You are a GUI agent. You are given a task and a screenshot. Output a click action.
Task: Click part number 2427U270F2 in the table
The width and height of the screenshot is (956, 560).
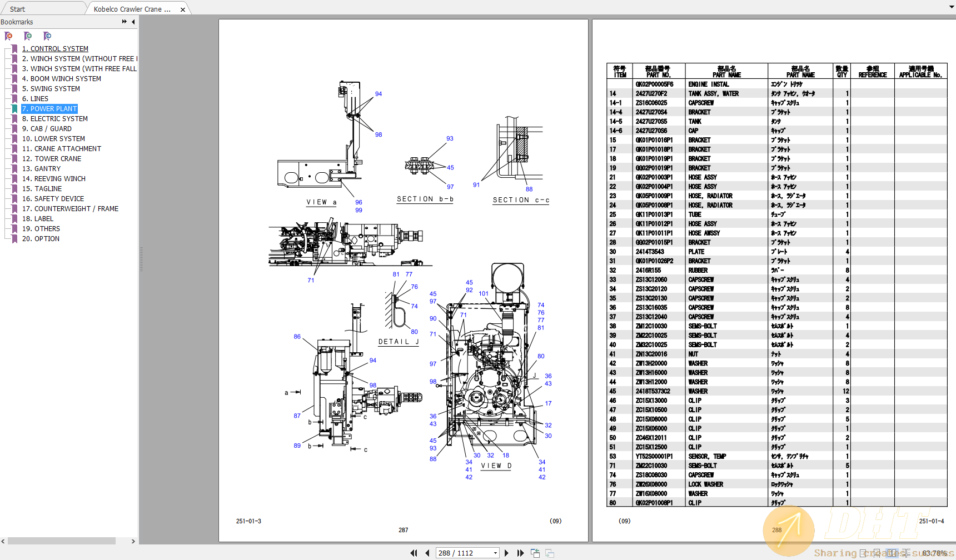[651, 94]
